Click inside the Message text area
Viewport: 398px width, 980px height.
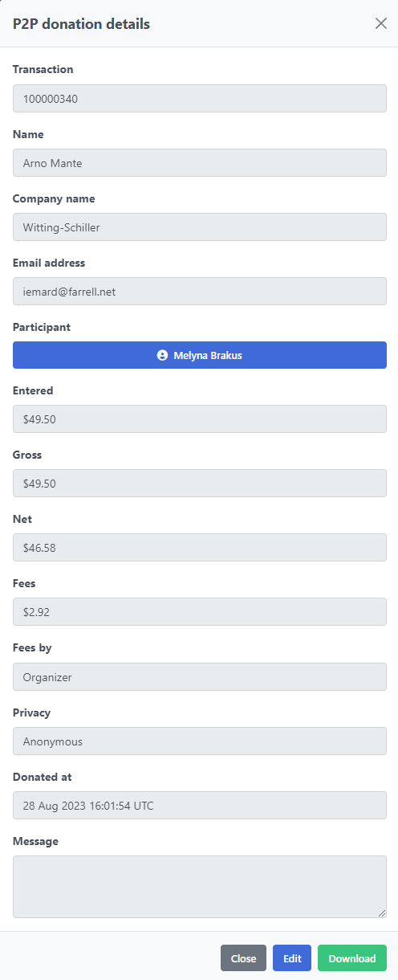click(200, 887)
